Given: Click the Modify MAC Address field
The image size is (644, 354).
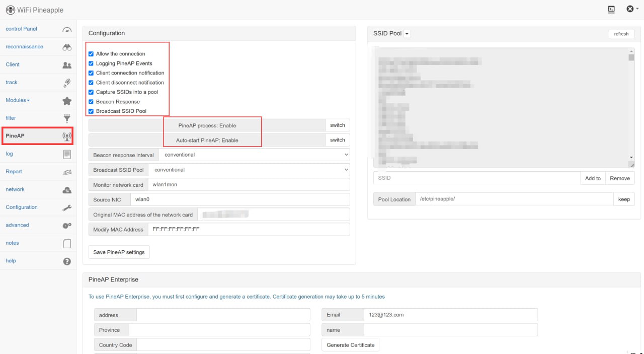Looking at the screenshot, I should click(x=249, y=229).
